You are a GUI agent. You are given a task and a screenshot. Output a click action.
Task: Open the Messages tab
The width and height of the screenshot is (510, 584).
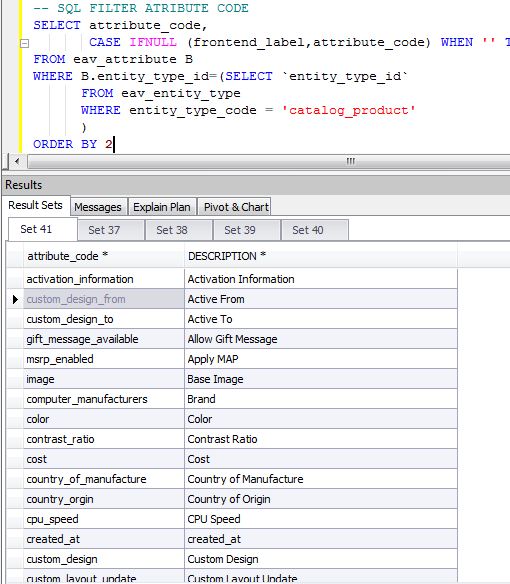(x=98, y=207)
